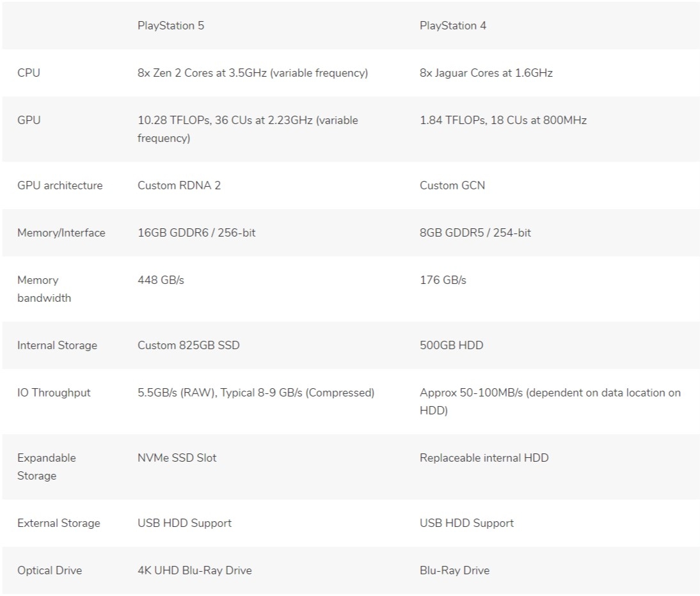Image resolution: width=700 pixels, height=596 pixels.
Task: Click the 176 GB/s bandwidth value
Action: [x=443, y=280]
